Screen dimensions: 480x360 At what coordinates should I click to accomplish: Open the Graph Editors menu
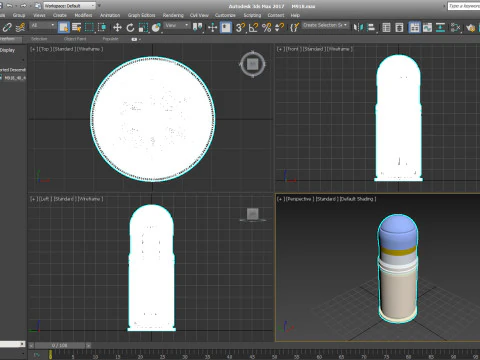coord(141,15)
